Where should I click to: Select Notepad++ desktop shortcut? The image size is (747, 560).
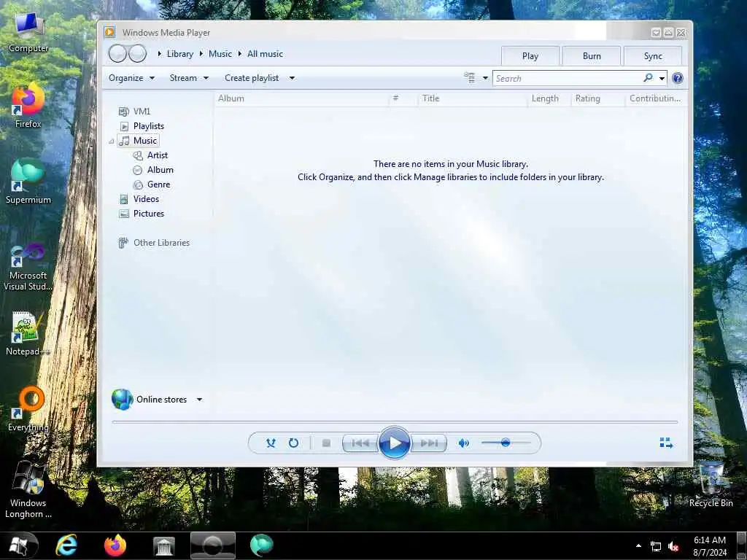28,334
